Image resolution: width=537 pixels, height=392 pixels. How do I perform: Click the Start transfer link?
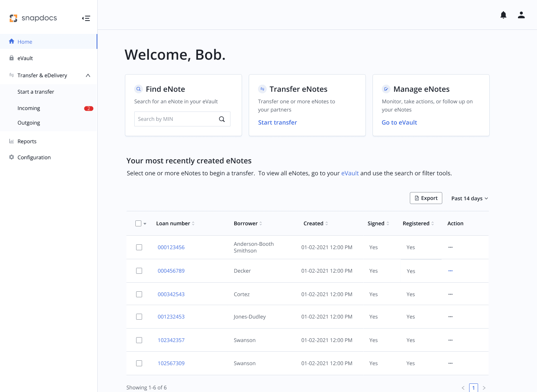click(277, 122)
